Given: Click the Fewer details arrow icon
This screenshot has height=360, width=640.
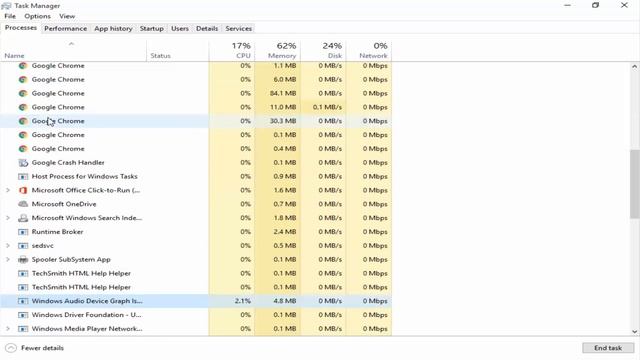Looking at the screenshot, I should [11, 348].
